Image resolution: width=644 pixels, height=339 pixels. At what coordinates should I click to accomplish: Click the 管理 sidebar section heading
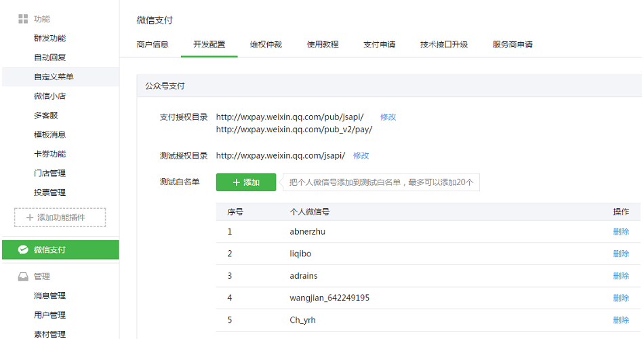point(41,277)
